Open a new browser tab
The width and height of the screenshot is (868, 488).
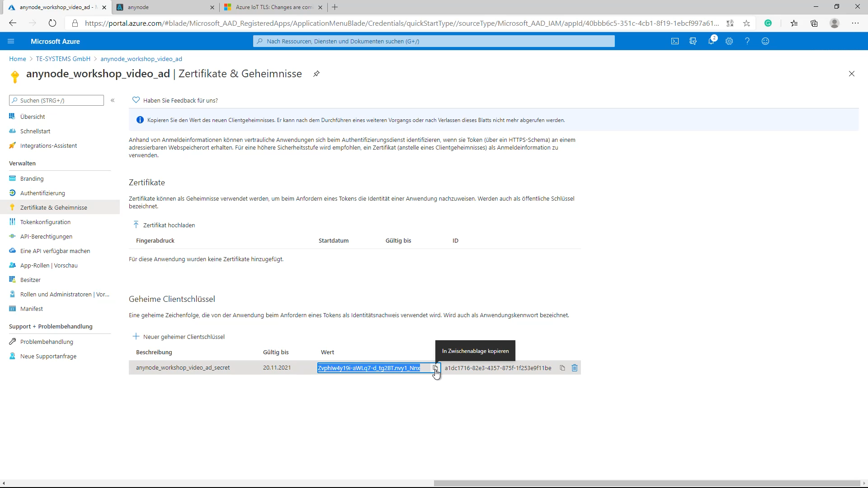pos(335,7)
